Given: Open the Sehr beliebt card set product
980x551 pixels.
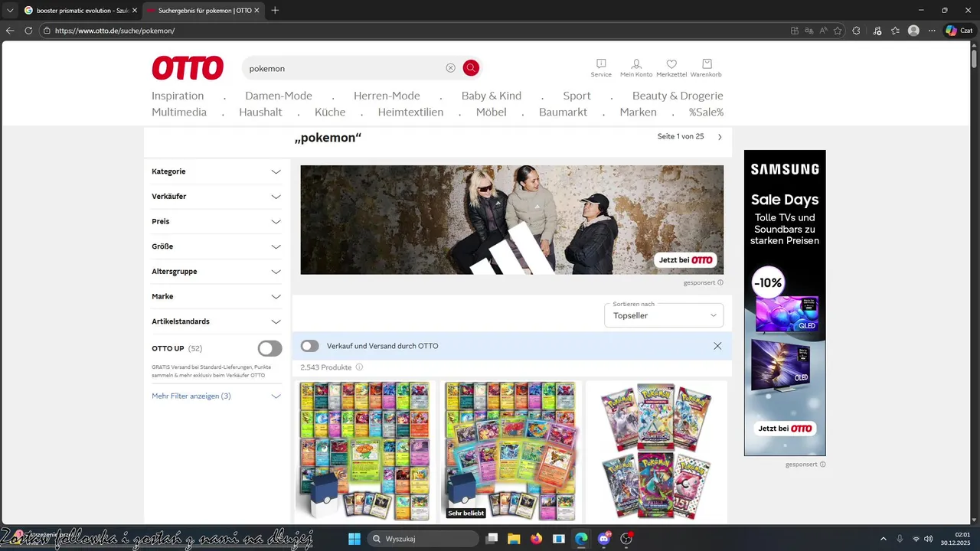Looking at the screenshot, I should (510, 452).
